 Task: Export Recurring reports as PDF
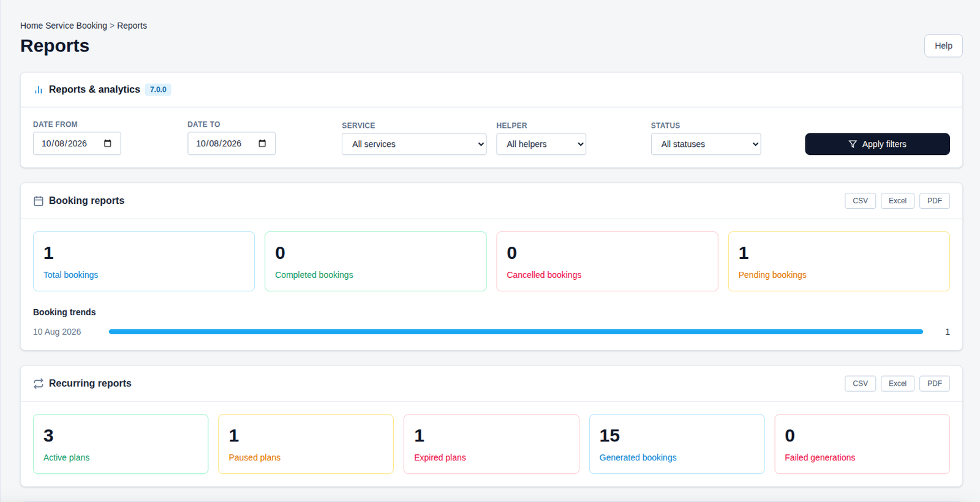934,383
